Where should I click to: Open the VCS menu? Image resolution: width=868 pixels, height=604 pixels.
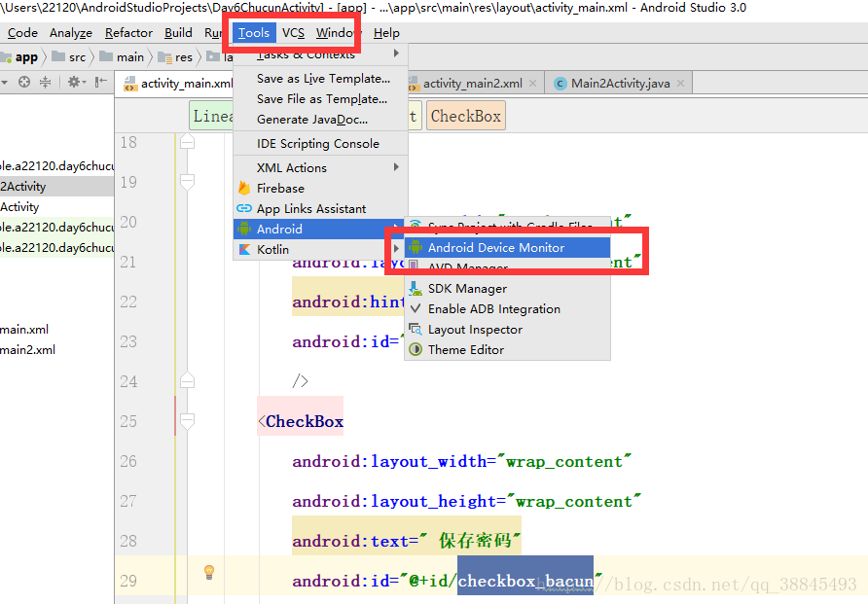[x=293, y=33]
